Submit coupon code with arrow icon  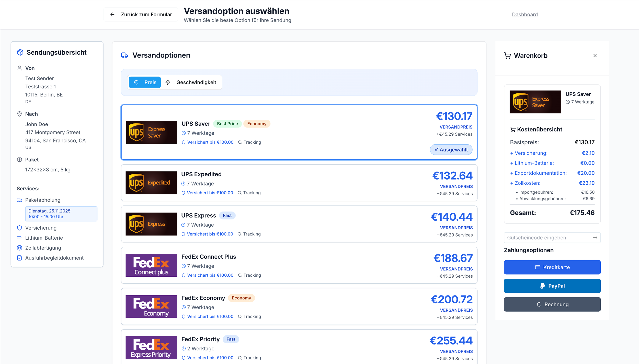(595, 238)
